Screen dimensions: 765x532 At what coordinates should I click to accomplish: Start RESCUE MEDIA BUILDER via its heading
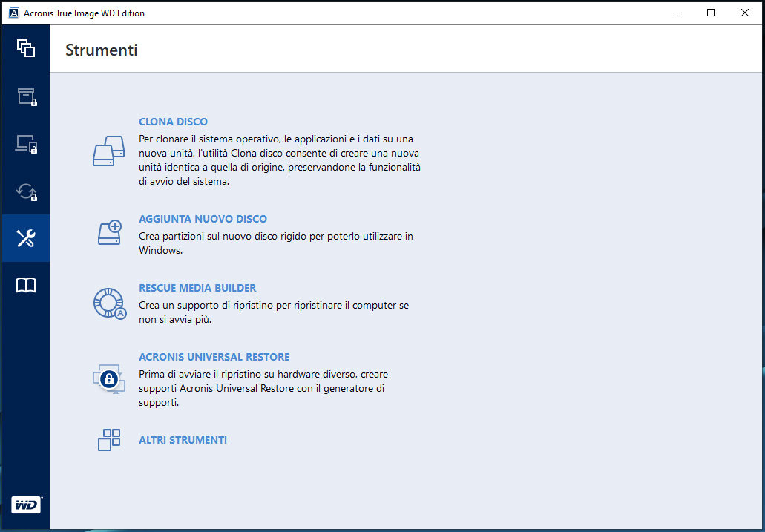point(197,288)
